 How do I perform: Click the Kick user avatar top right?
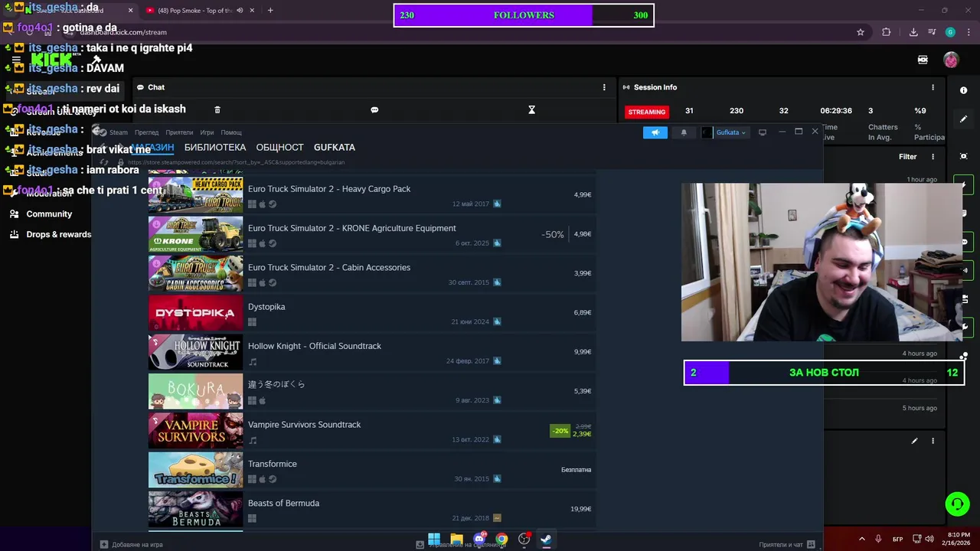pos(951,60)
